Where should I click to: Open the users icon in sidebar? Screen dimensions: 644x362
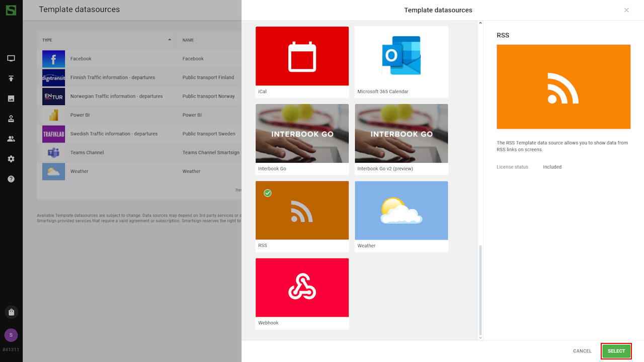pos(11,139)
